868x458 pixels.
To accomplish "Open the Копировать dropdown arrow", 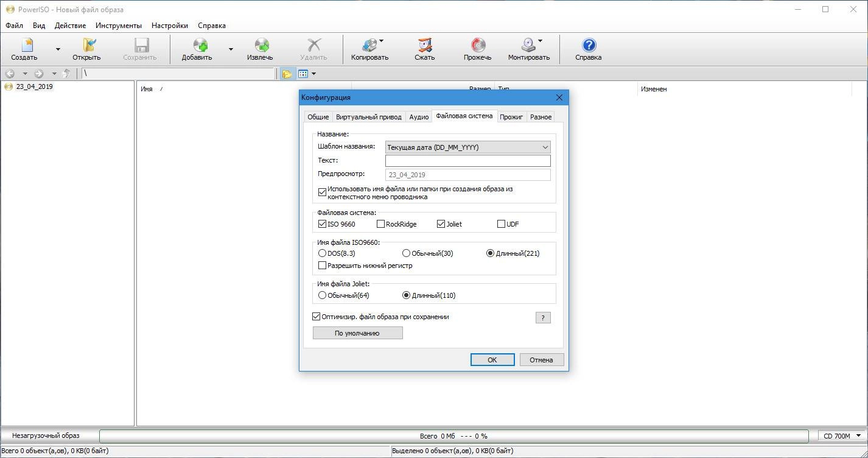I will [x=382, y=41].
